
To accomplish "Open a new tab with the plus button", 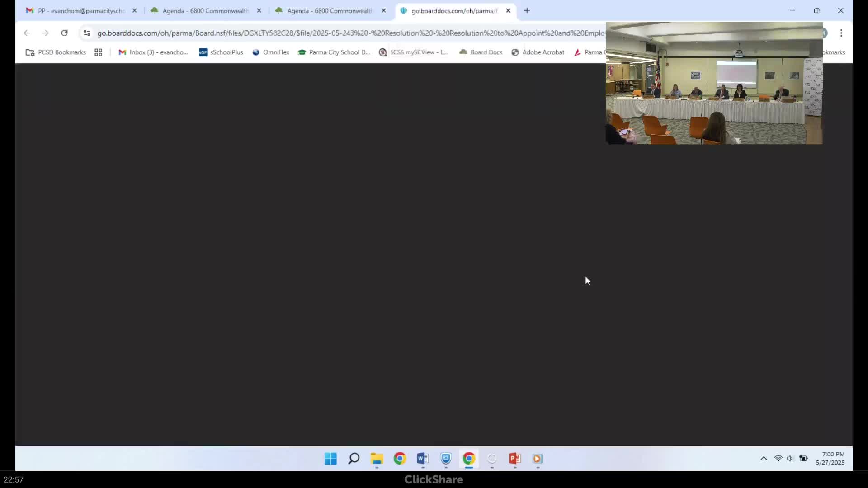I will pos(527,11).
